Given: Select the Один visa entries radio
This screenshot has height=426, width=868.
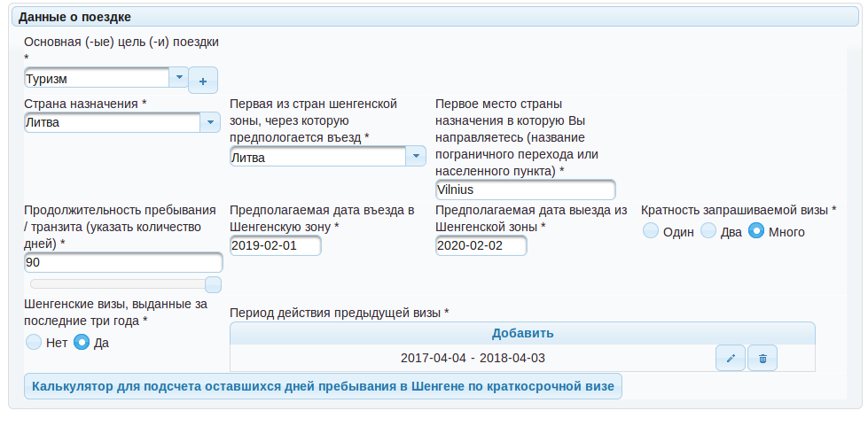Looking at the screenshot, I should coord(651,230).
